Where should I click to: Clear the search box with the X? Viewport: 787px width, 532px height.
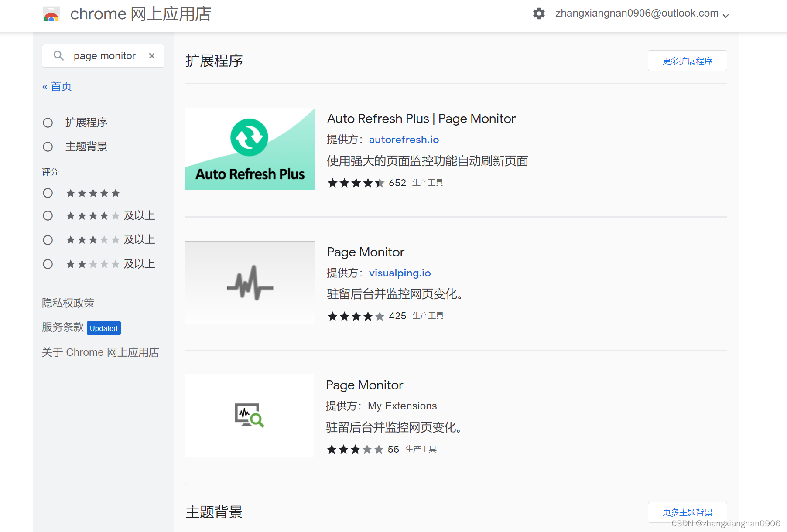click(x=152, y=56)
